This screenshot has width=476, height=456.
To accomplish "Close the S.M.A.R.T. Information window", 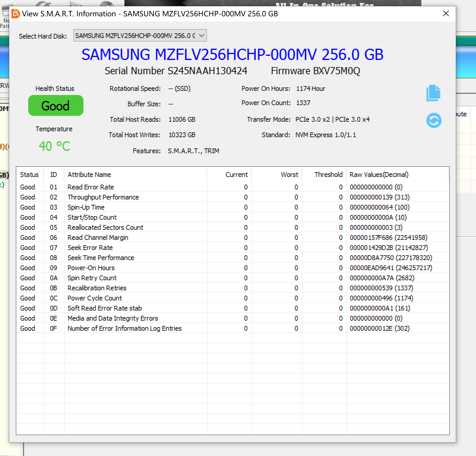I will (x=446, y=13).
